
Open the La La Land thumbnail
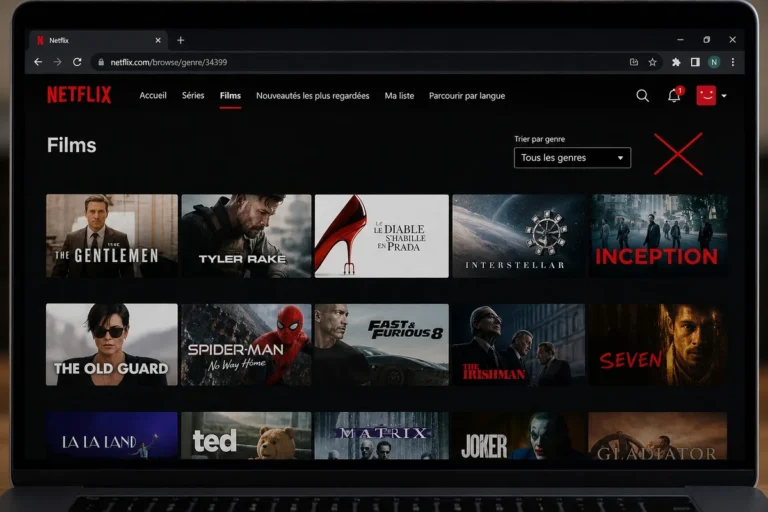(x=112, y=435)
